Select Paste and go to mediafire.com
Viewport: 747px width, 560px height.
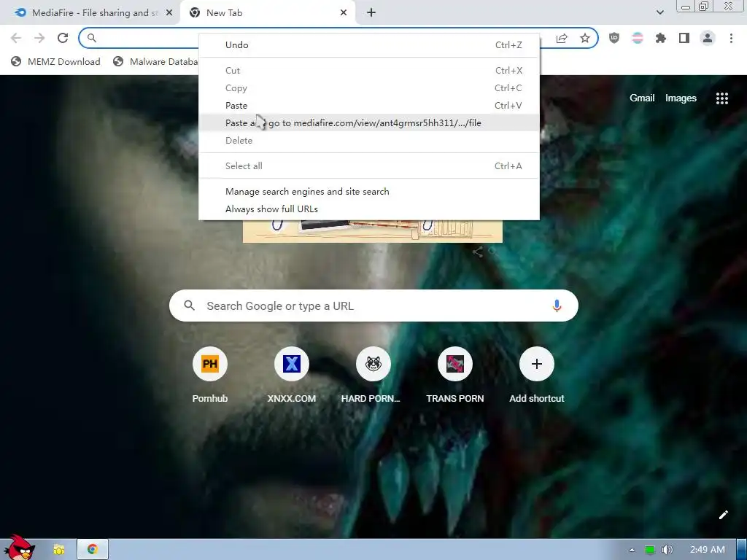pyautogui.click(x=369, y=122)
